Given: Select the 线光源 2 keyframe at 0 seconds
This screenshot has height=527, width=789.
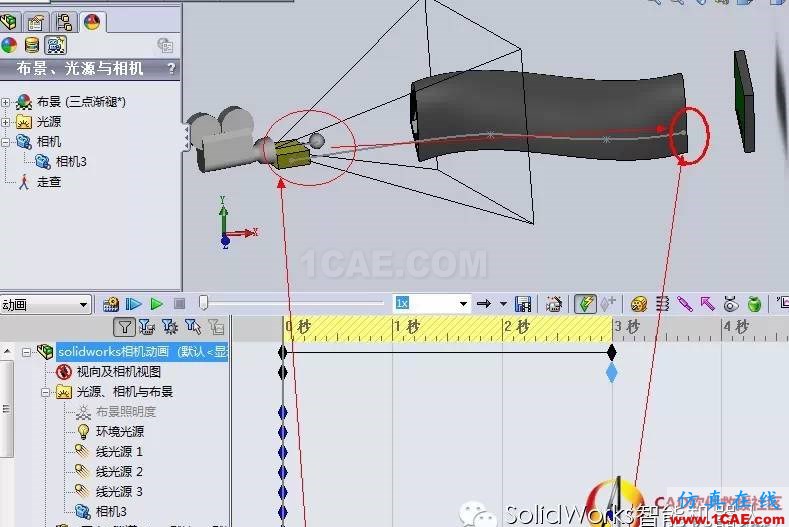Looking at the screenshot, I should [x=283, y=472].
